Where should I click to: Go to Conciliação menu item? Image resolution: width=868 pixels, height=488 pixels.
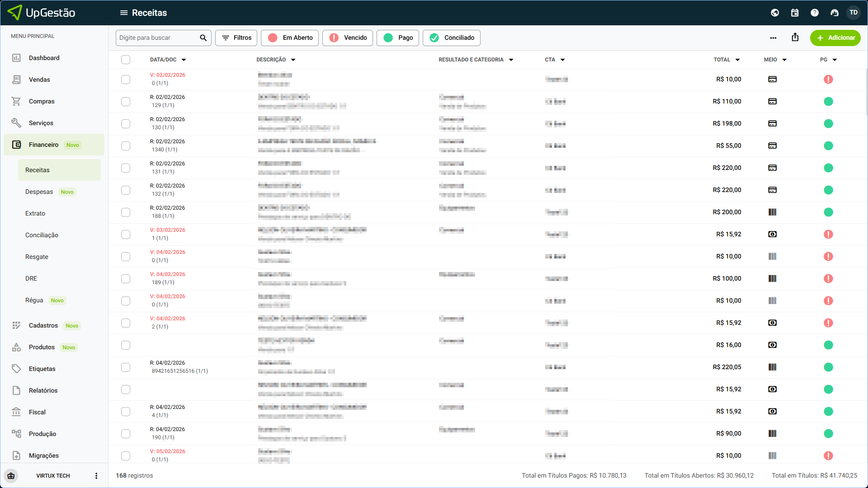click(42, 235)
